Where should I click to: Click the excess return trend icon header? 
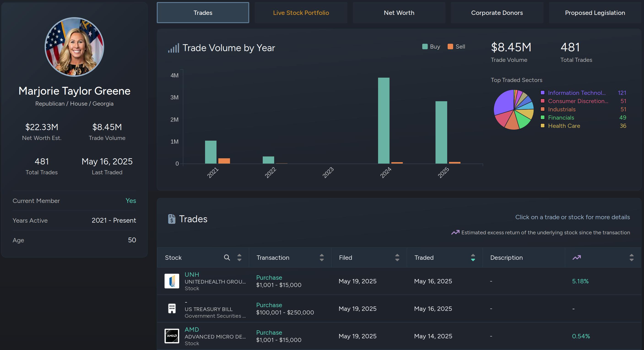coord(576,257)
